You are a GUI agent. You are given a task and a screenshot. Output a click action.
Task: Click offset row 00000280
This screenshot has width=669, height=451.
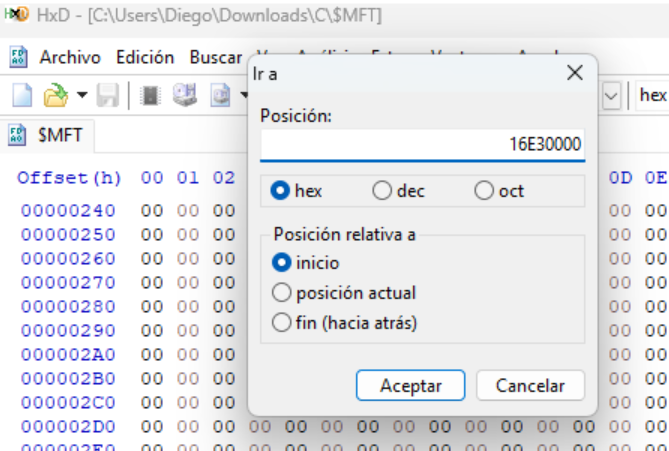tap(68, 306)
